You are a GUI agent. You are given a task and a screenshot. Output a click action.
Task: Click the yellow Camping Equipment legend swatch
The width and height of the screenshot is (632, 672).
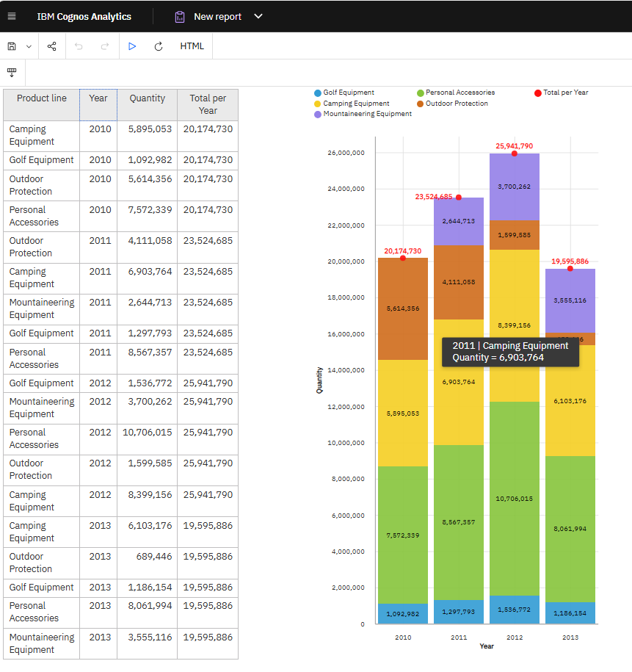point(316,104)
